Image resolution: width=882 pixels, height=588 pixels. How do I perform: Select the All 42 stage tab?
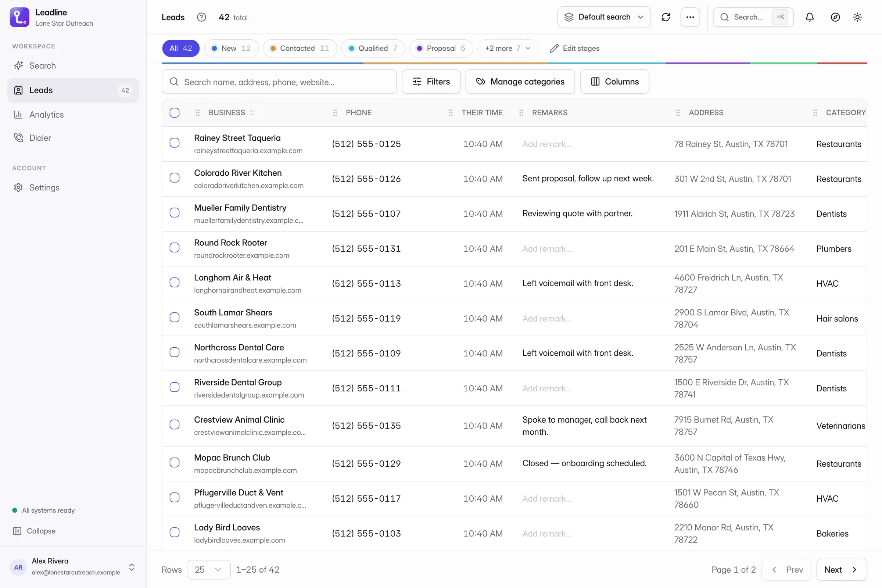pos(181,49)
